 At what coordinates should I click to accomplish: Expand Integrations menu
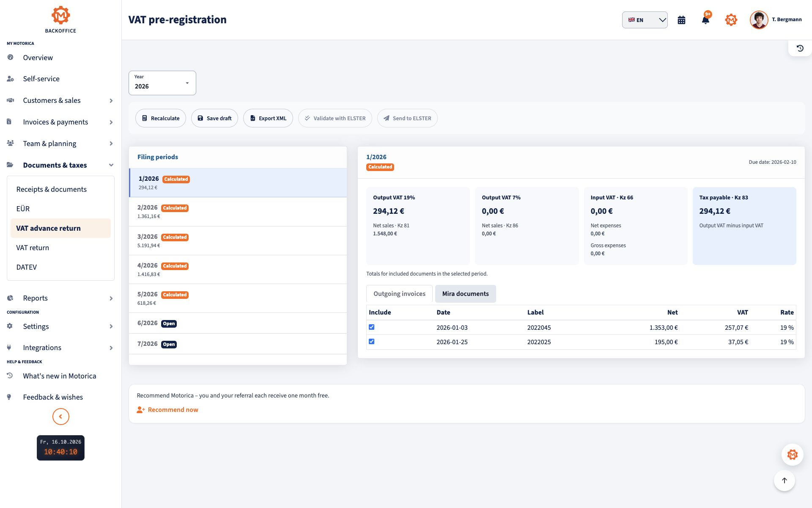(60, 348)
